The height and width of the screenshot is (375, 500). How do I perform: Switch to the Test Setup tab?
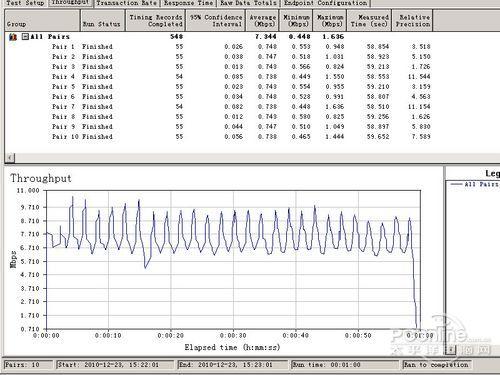25,3
